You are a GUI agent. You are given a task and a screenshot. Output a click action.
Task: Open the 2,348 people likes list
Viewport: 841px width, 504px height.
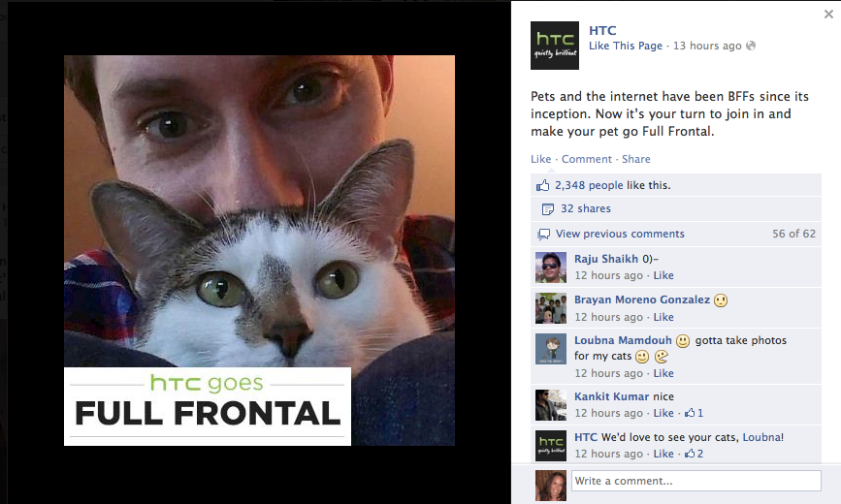click(x=589, y=185)
